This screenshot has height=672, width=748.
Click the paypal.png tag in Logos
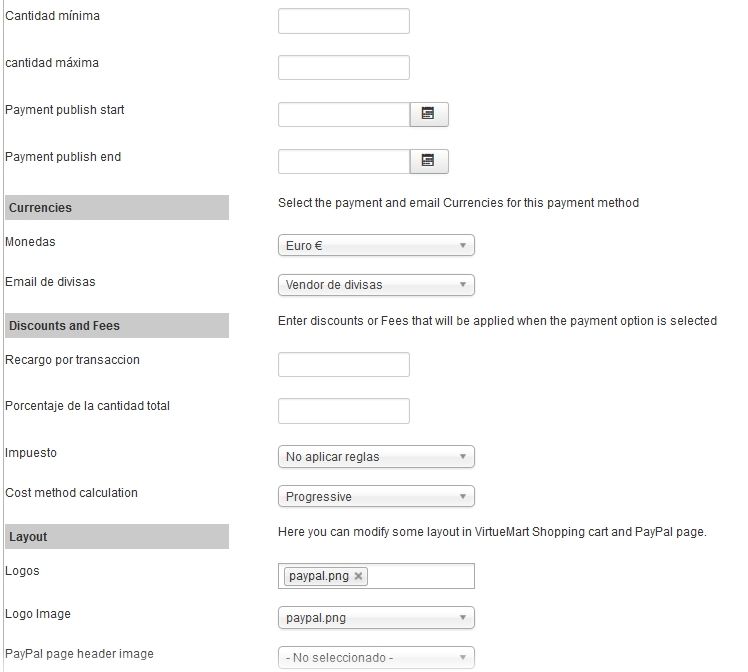tap(319, 576)
